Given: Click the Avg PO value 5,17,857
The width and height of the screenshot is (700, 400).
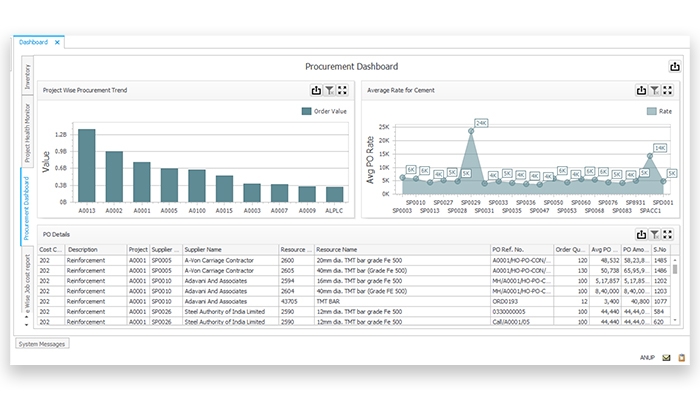Looking at the screenshot, I should [x=607, y=281].
